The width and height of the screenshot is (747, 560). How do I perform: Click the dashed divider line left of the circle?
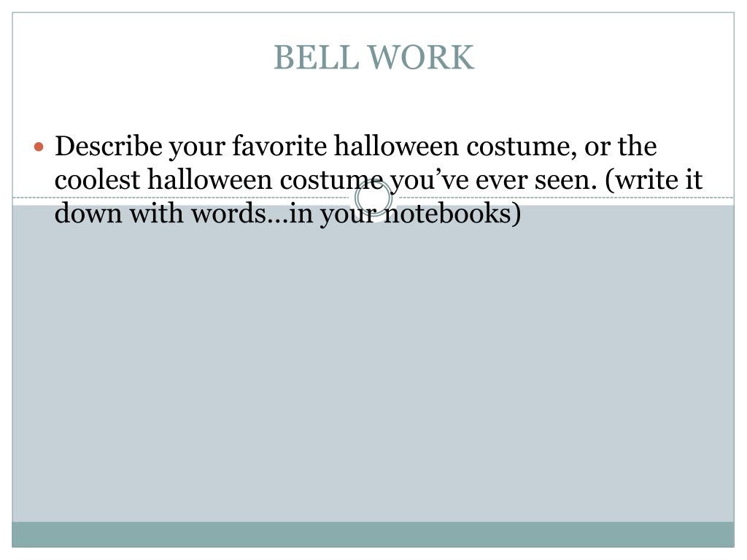pyautogui.click(x=183, y=197)
